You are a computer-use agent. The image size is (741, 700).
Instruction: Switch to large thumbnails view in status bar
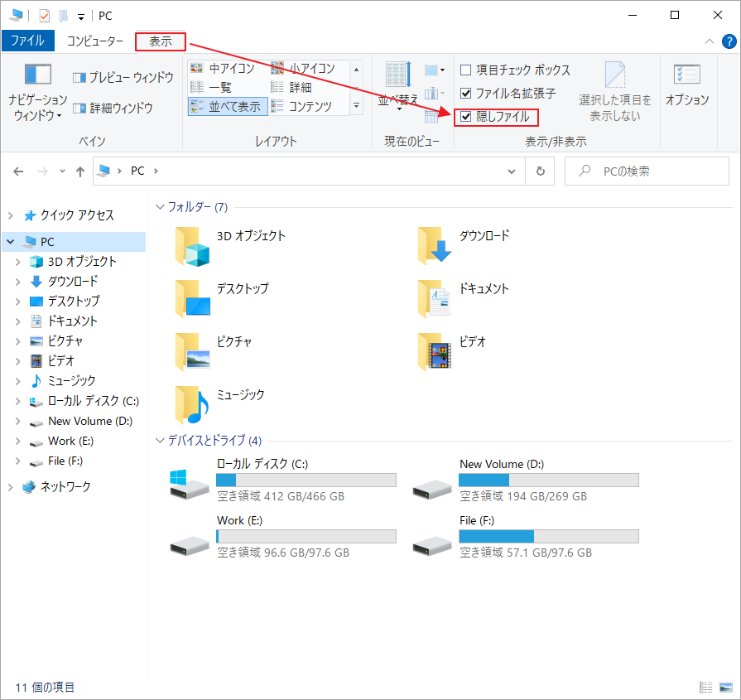(x=726, y=688)
